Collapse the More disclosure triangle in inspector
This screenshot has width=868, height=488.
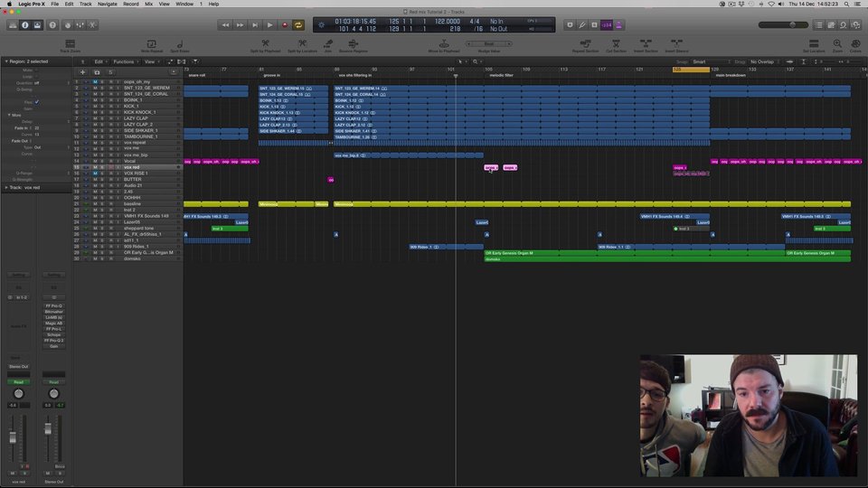[x=9, y=115]
